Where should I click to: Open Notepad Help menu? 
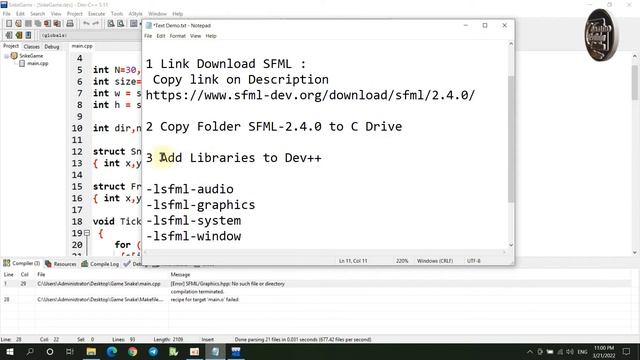click(x=211, y=36)
